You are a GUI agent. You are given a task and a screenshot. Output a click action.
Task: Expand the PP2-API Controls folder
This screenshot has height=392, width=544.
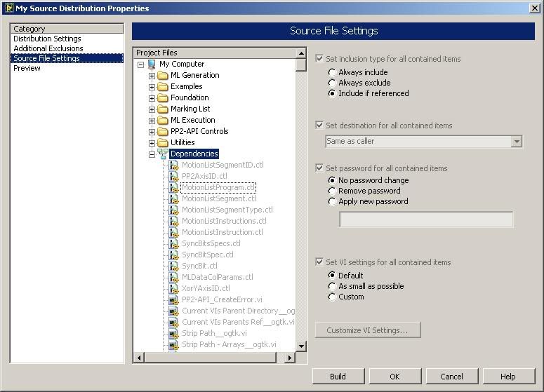tap(152, 132)
